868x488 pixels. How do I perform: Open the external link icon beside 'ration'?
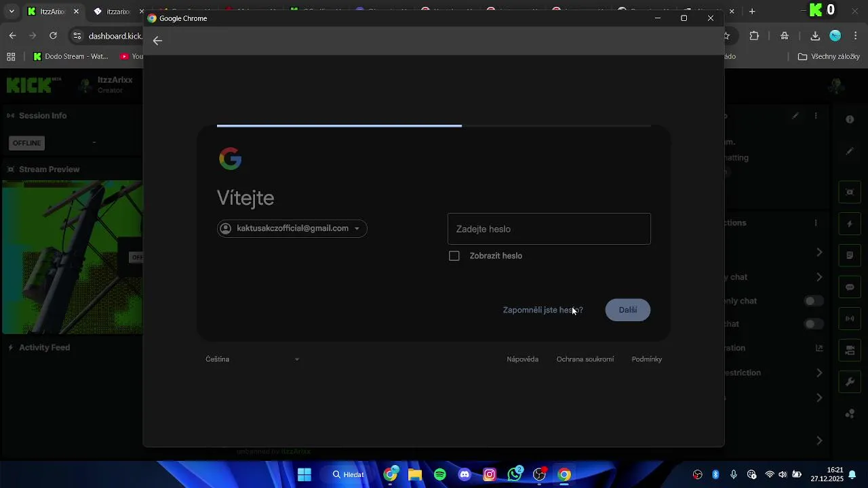(x=819, y=348)
